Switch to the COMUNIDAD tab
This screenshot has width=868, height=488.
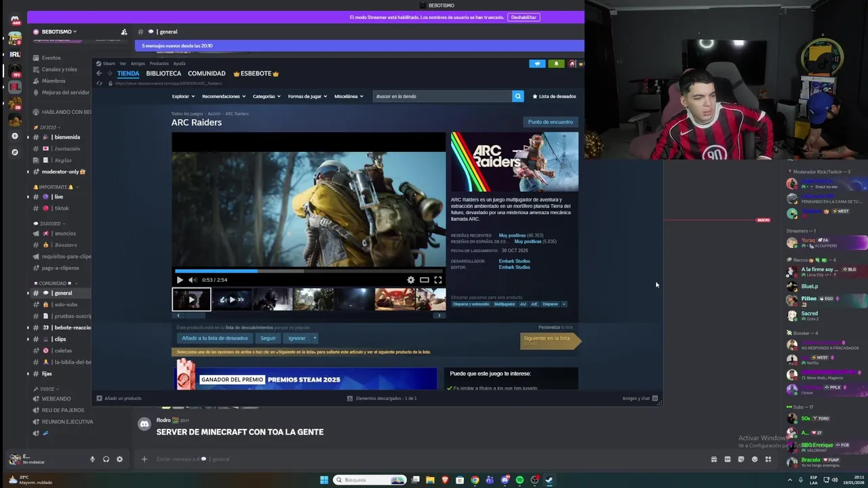(207, 73)
